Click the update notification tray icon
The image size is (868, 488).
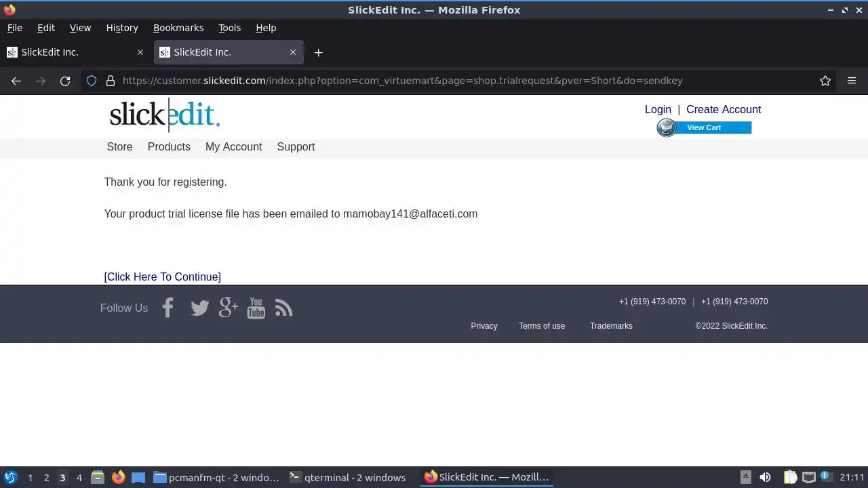pos(826,477)
